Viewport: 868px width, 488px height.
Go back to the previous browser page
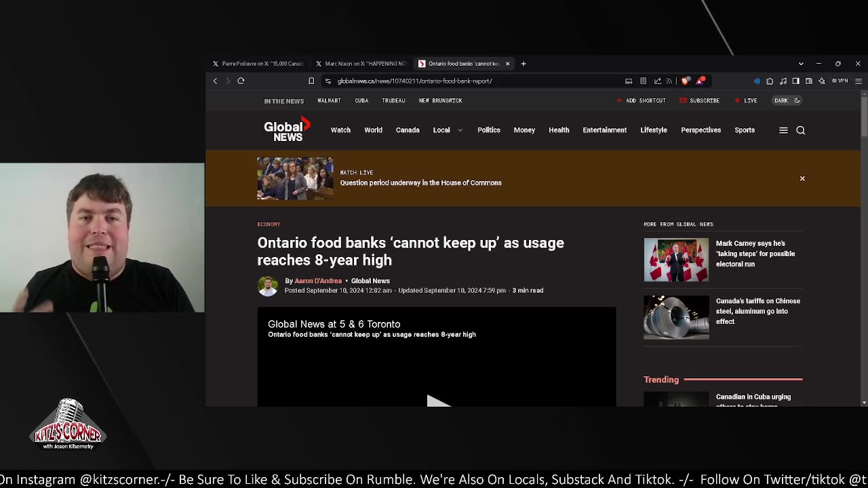click(x=216, y=81)
